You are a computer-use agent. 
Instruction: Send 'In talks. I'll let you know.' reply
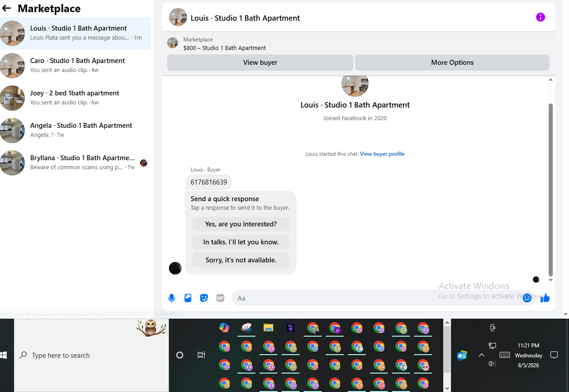(x=241, y=242)
